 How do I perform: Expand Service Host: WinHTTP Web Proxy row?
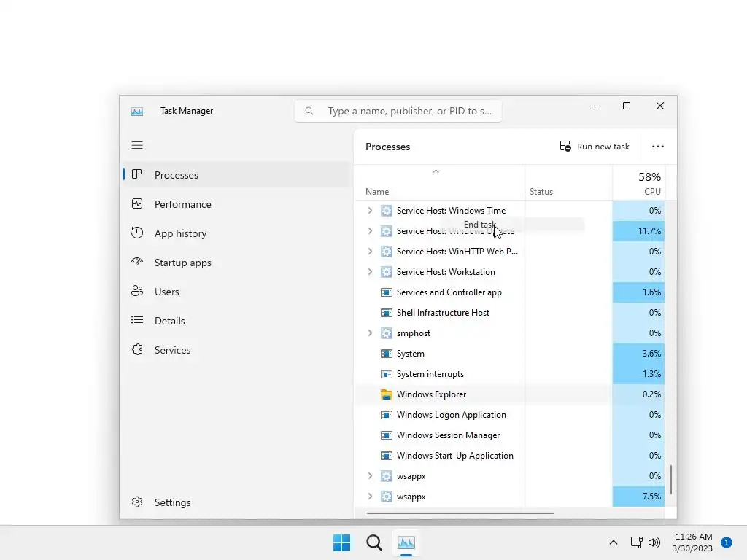point(370,252)
